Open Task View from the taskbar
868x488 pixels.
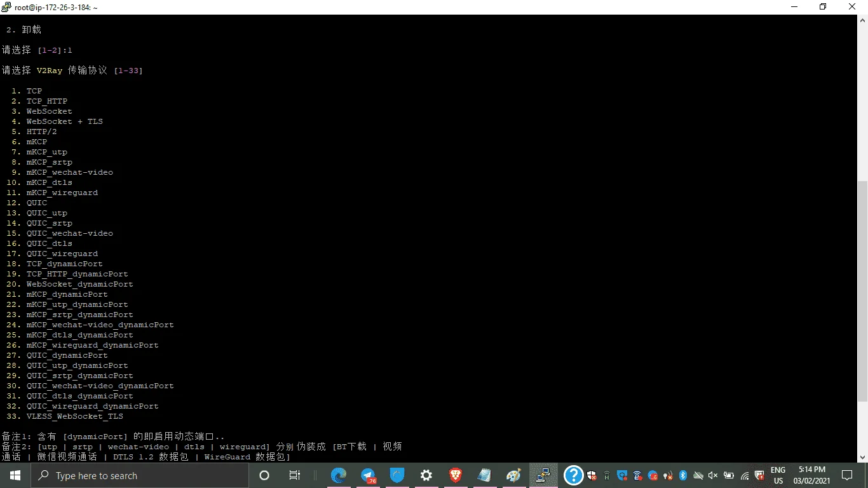(x=295, y=475)
